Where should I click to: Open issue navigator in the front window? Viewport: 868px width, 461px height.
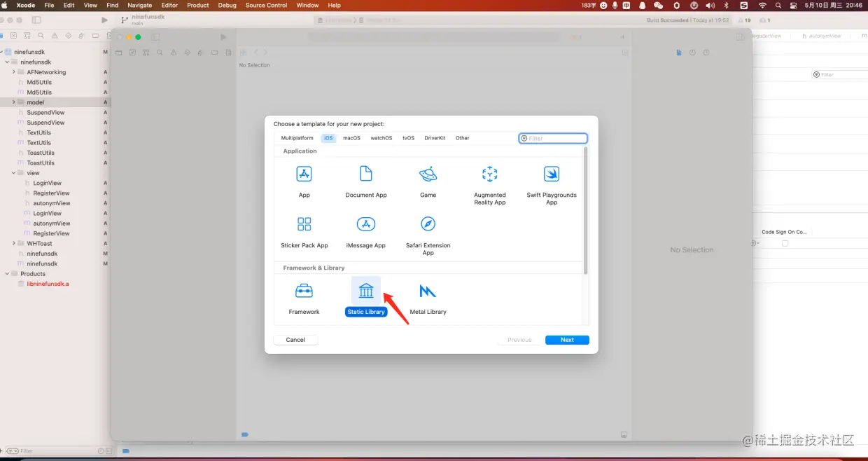(174, 53)
